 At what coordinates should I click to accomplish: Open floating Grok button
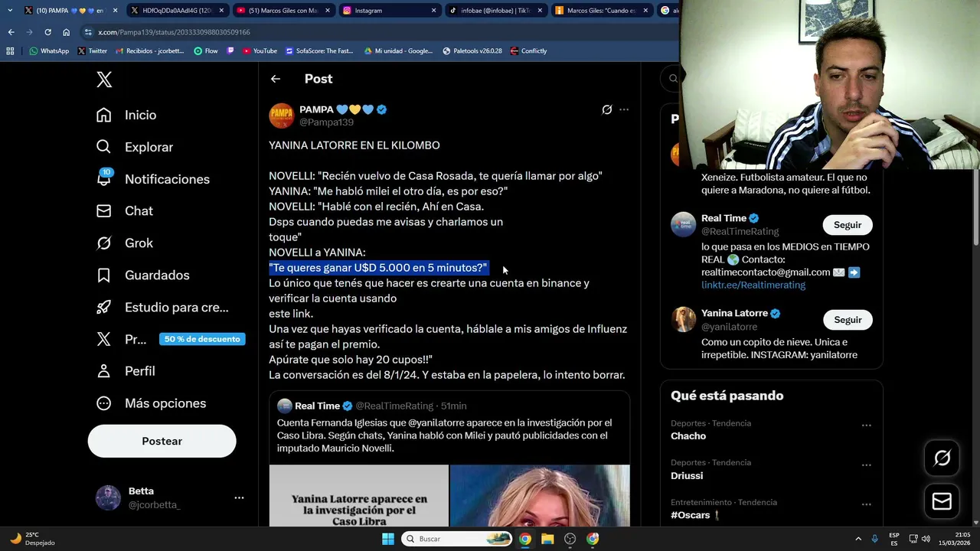942,458
